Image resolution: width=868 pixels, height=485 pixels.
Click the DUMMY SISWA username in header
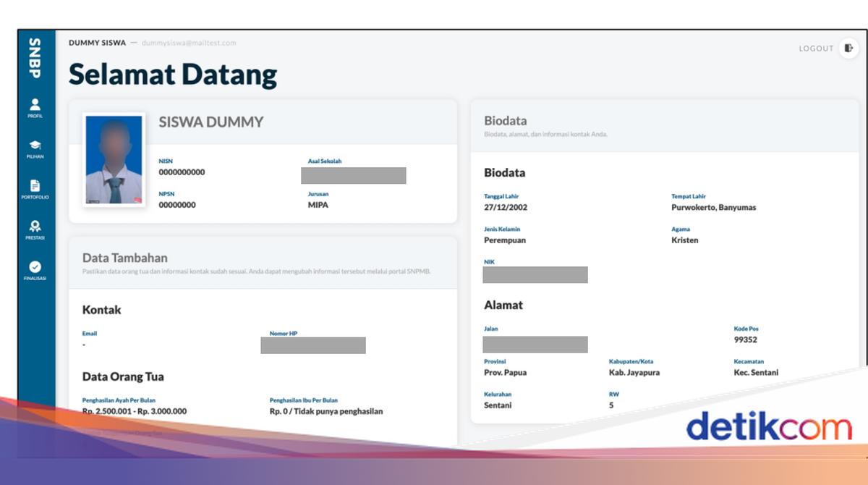(97, 43)
